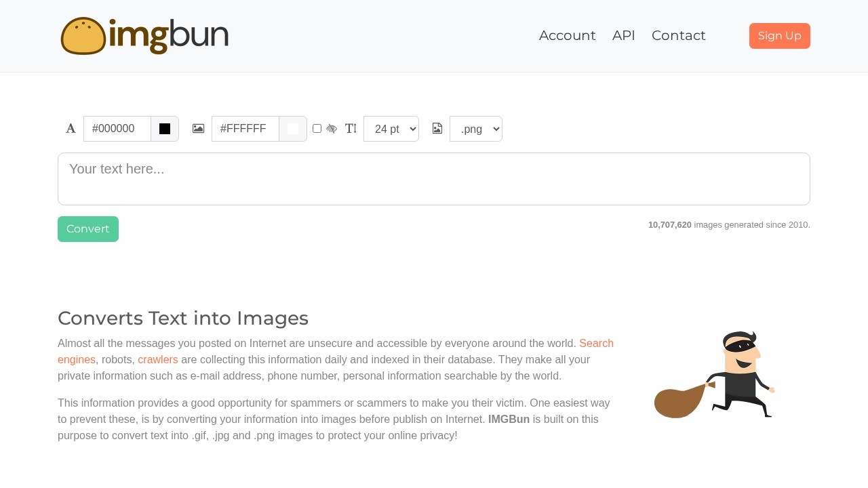This screenshot has height=488, width=868.
Task: Click the green Convert button
Action: pyautogui.click(x=88, y=229)
